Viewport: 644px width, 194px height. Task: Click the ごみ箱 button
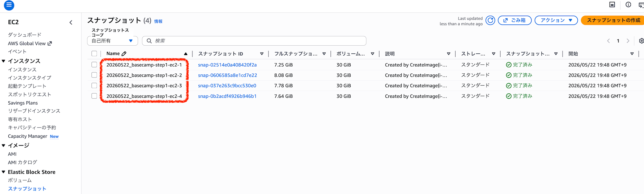(x=515, y=20)
